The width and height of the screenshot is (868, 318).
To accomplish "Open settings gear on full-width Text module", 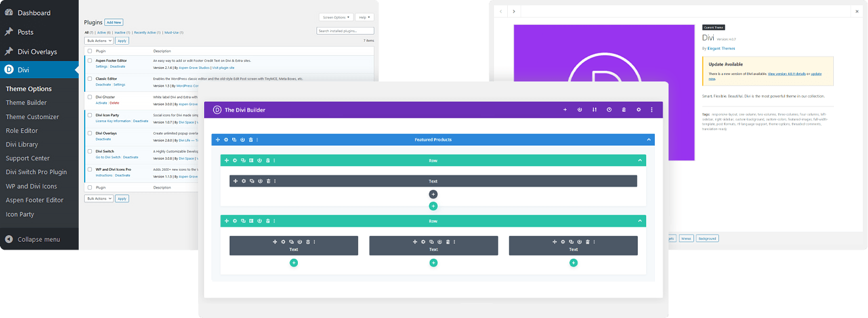I will [243, 181].
